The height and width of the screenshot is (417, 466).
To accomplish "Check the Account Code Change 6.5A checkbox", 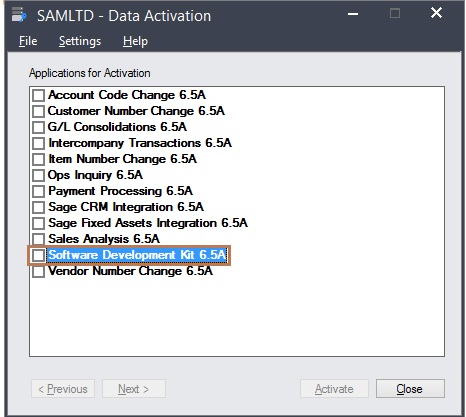I will click(x=38, y=95).
